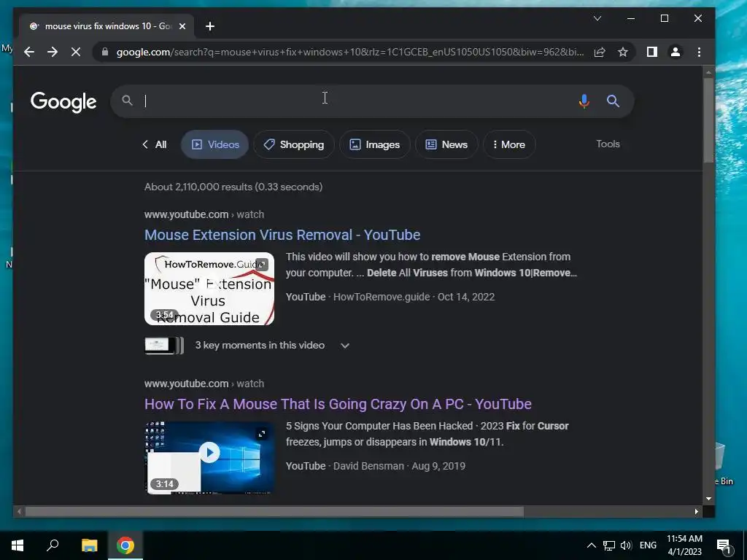The height and width of the screenshot is (560, 747).
Task: Open network status tray icon
Action: point(609,545)
